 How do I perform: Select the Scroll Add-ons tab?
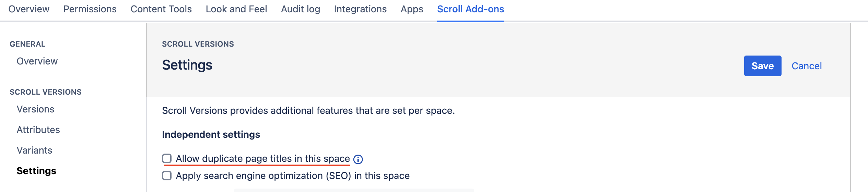coord(470,9)
